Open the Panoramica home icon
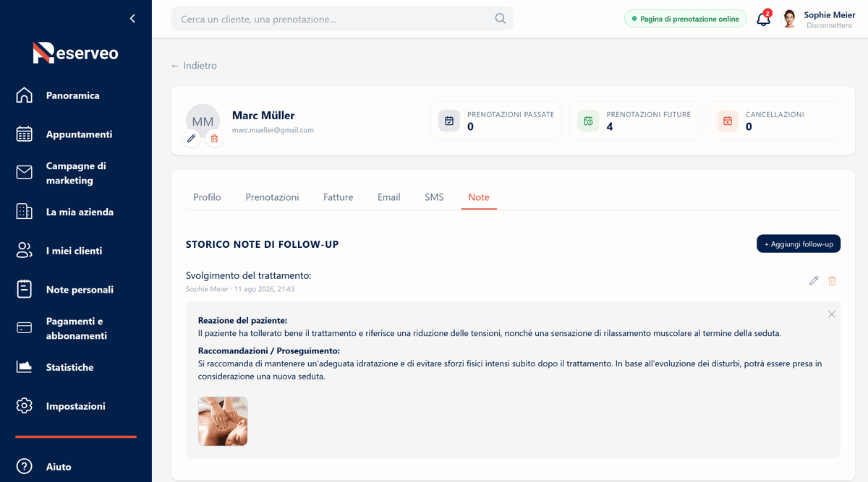The image size is (868, 482). [25, 95]
